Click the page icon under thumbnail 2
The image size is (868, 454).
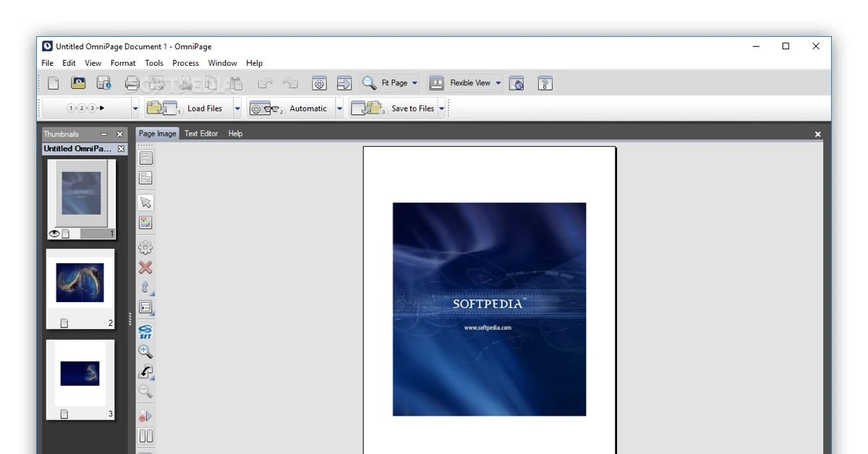(64, 323)
